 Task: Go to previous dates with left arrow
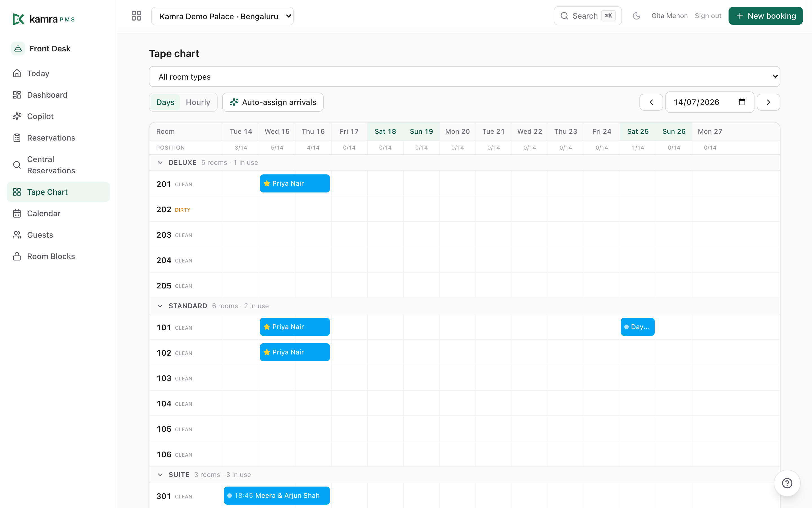point(651,102)
